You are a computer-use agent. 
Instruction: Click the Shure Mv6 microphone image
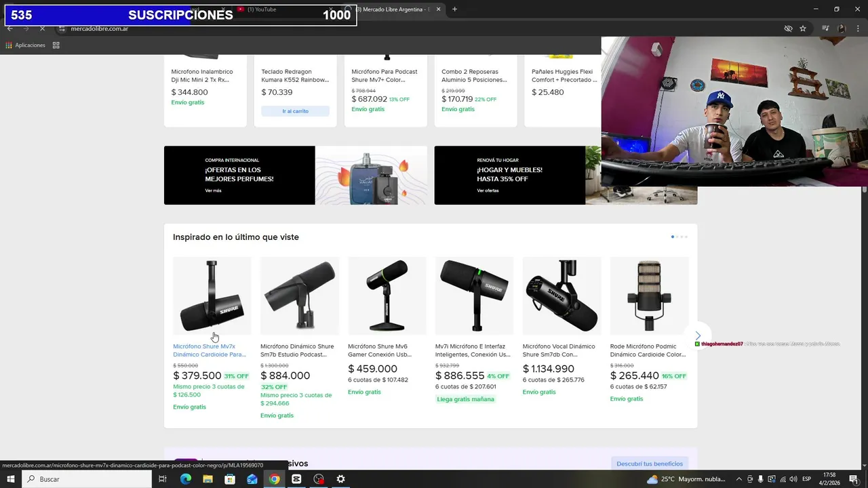(387, 296)
